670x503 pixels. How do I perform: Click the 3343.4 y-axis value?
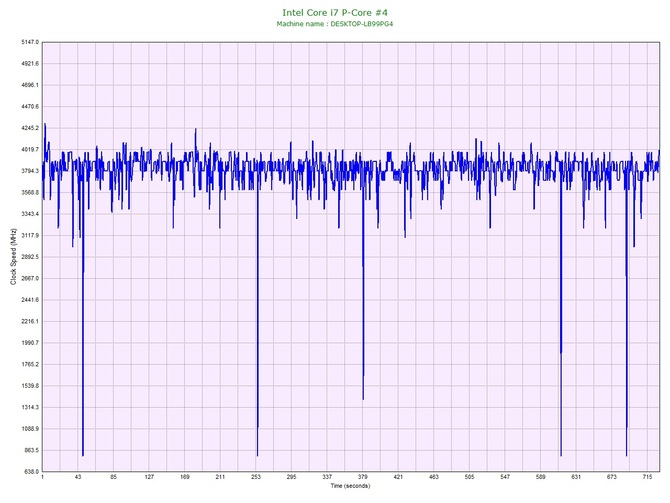[x=30, y=214]
